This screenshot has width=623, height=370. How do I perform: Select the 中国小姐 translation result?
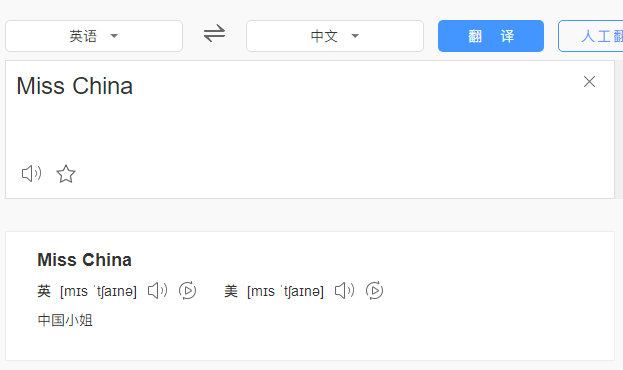pos(65,320)
